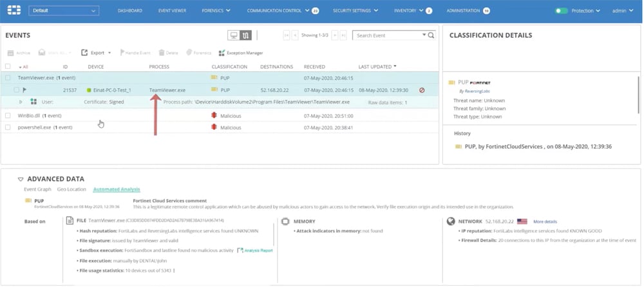Click the More details network link
Viewport: 644px width, 287px height.
(544, 221)
